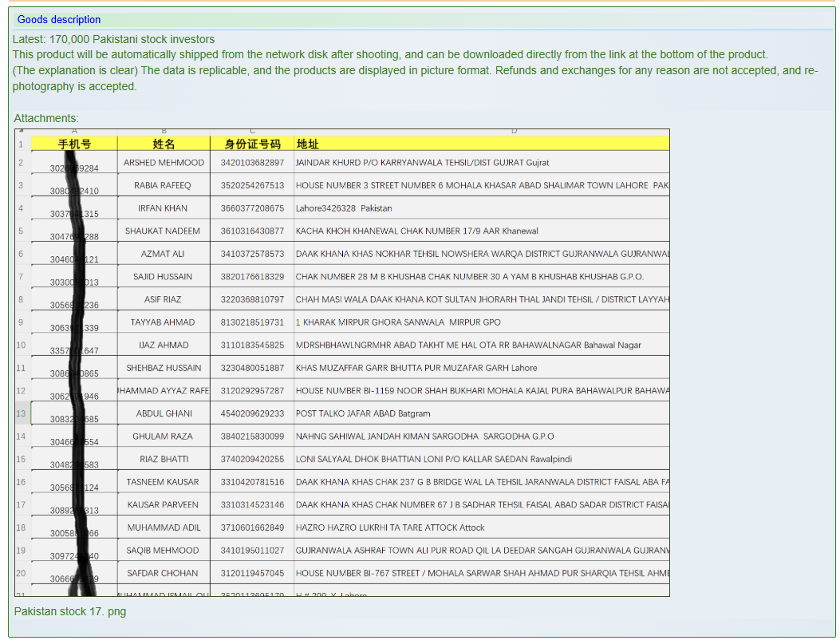
Task: Select the 手机号 column header cell
Action: pyautogui.click(x=74, y=144)
